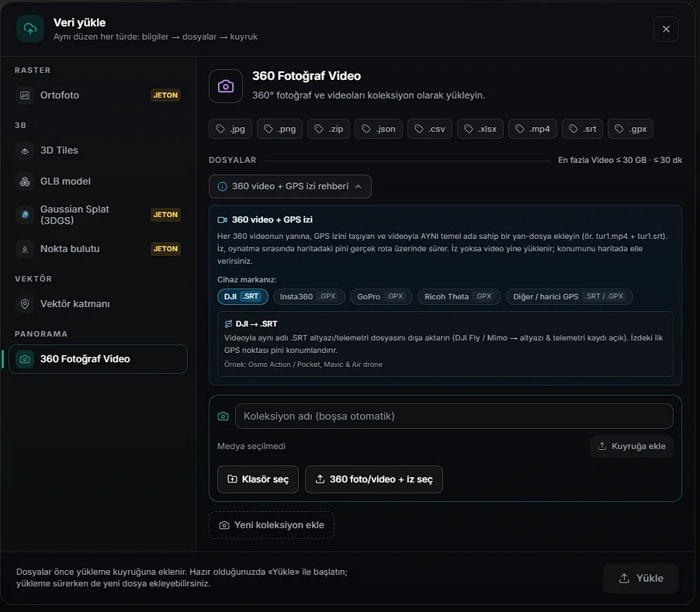Select Ricoh Theta .GPX brand

459,296
